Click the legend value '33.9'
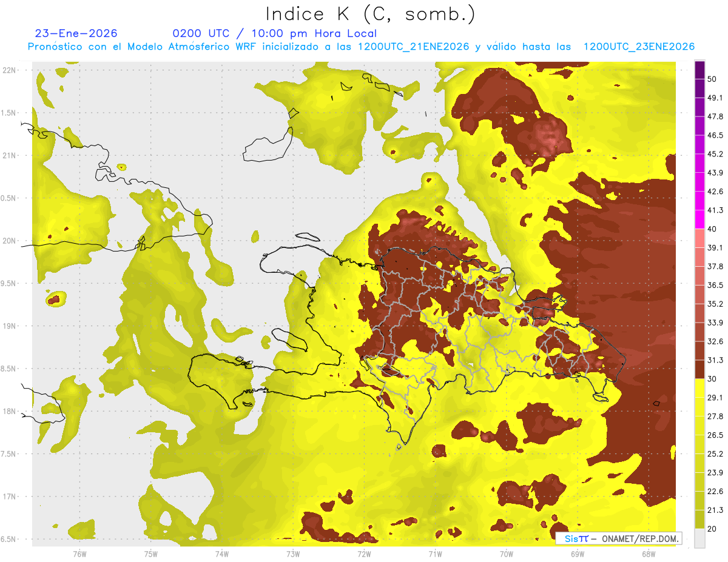 [715, 323]
